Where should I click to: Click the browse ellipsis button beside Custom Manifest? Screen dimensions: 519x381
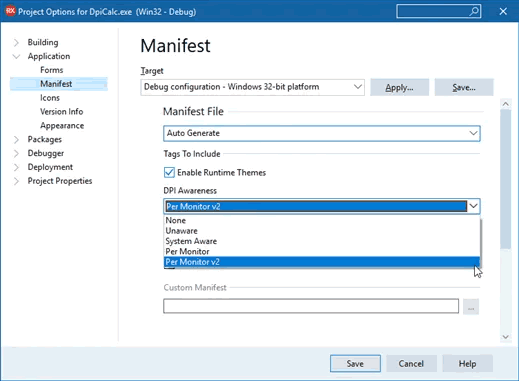pos(471,306)
